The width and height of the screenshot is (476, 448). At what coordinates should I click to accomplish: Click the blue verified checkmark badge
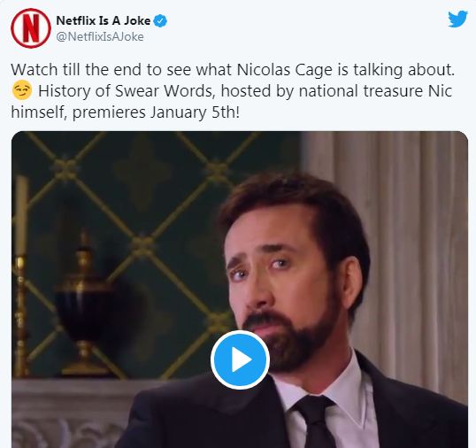point(160,21)
